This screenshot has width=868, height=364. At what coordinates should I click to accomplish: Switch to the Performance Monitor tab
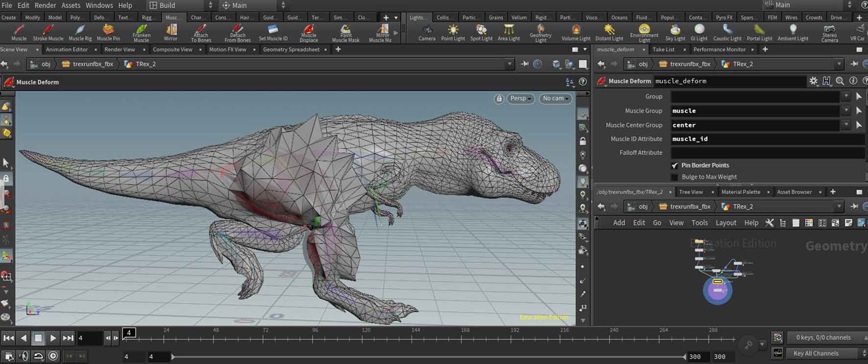[719, 49]
